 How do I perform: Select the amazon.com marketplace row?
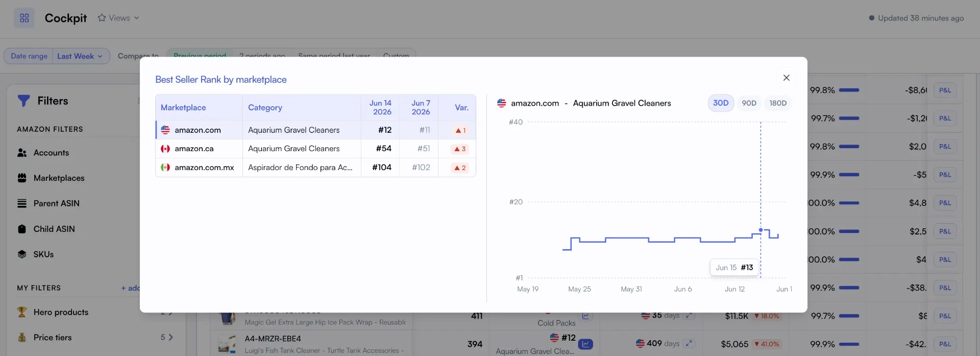click(315, 130)
